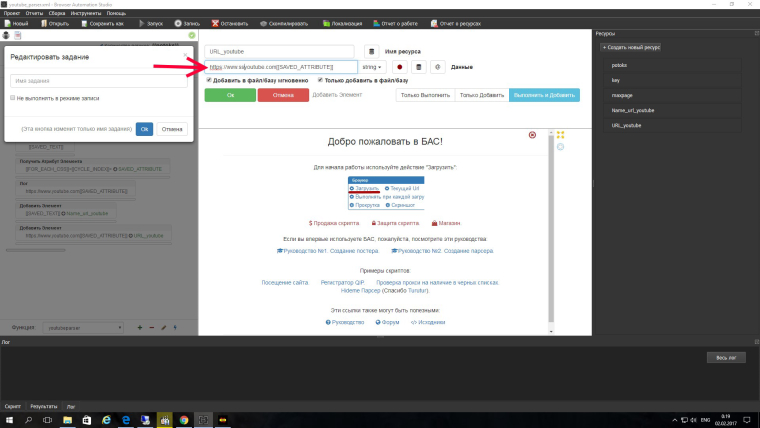The height and width of the screenshot is (428, 760).
Task: Click the yellow expand browser icon
Action: point(560,135)
